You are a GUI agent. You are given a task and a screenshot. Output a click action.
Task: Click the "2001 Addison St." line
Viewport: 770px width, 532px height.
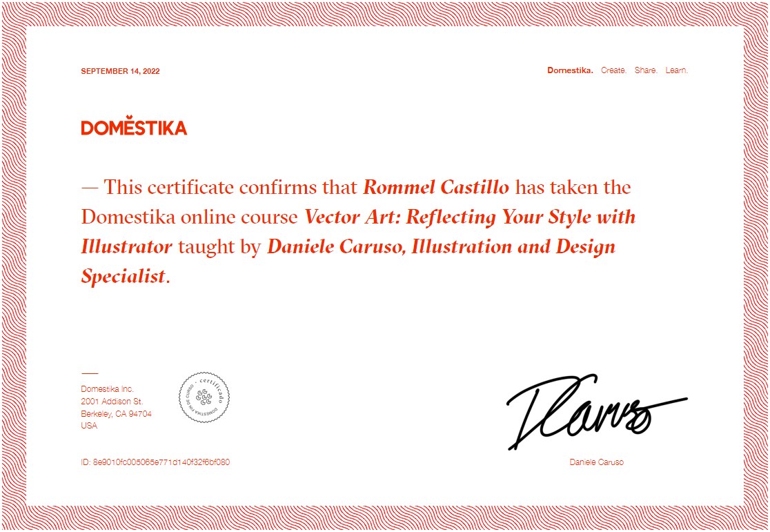(x=112, y=402)
